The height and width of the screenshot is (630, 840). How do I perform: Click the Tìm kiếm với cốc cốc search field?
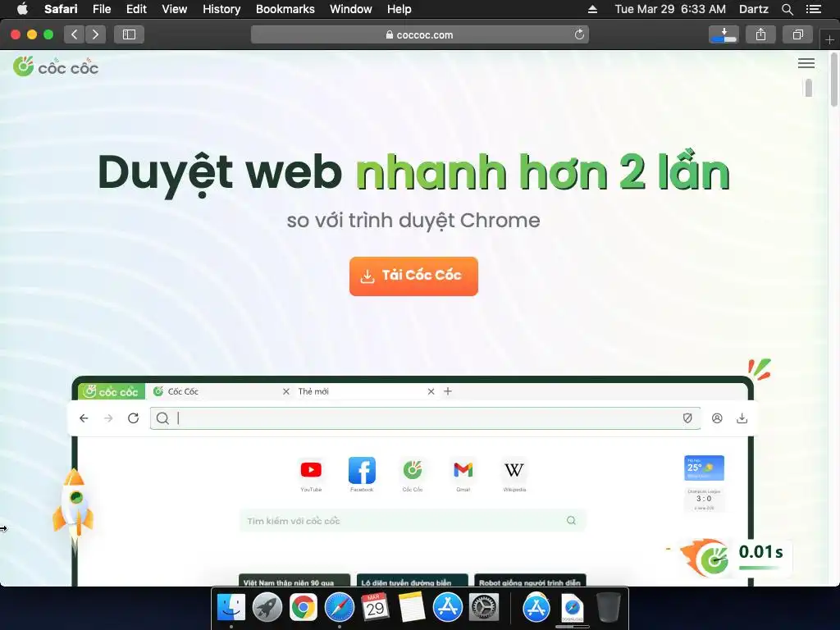coord(412,520)
